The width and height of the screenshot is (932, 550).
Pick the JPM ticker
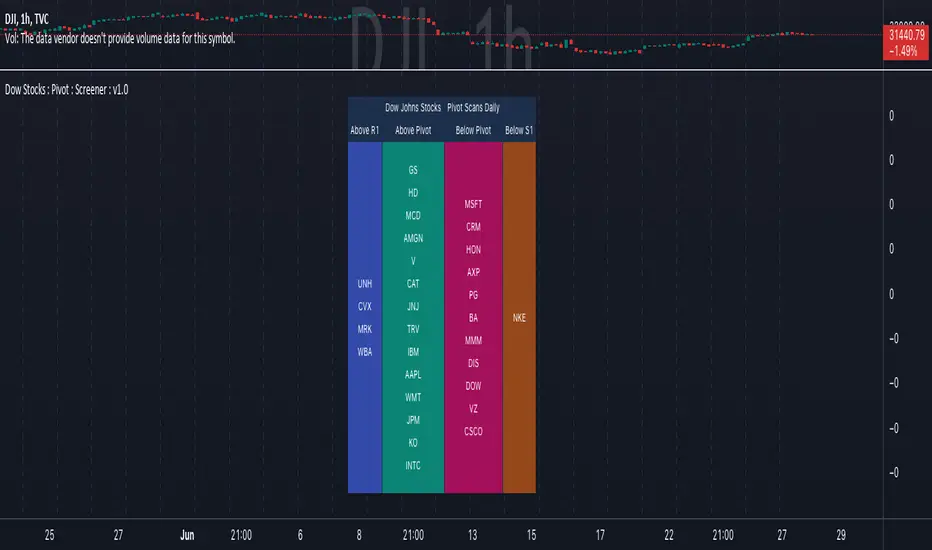[x=413, y=420]
